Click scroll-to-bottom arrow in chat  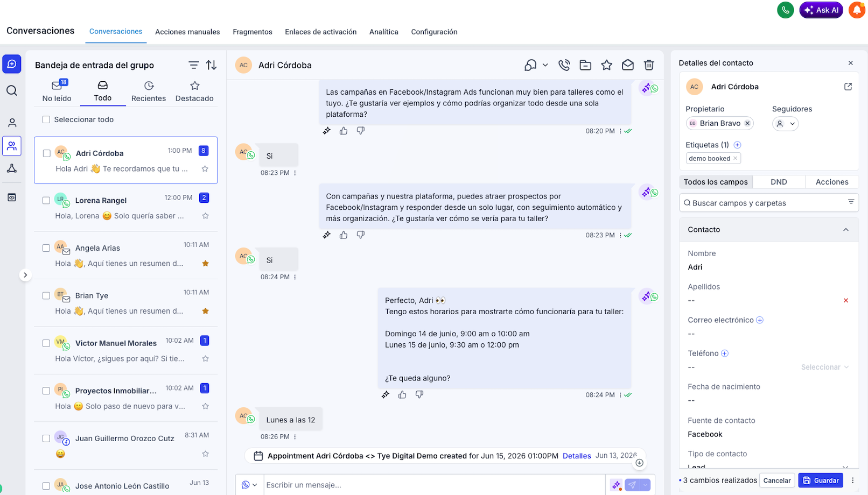point(639,463)
